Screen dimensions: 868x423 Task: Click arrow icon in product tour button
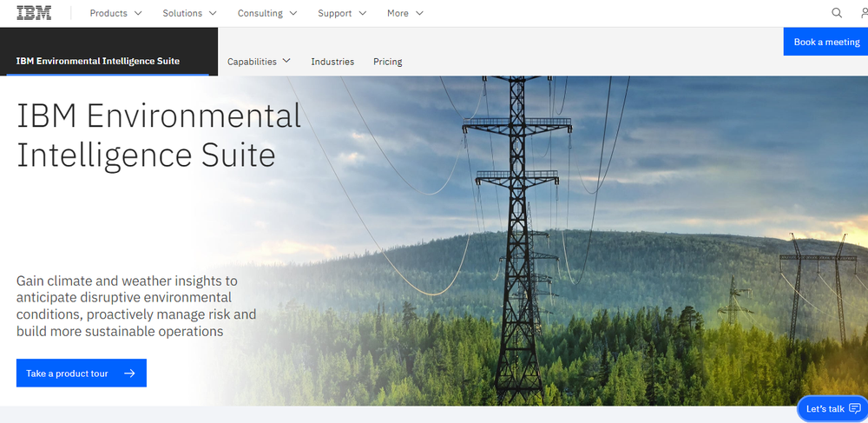coord(129,373)
